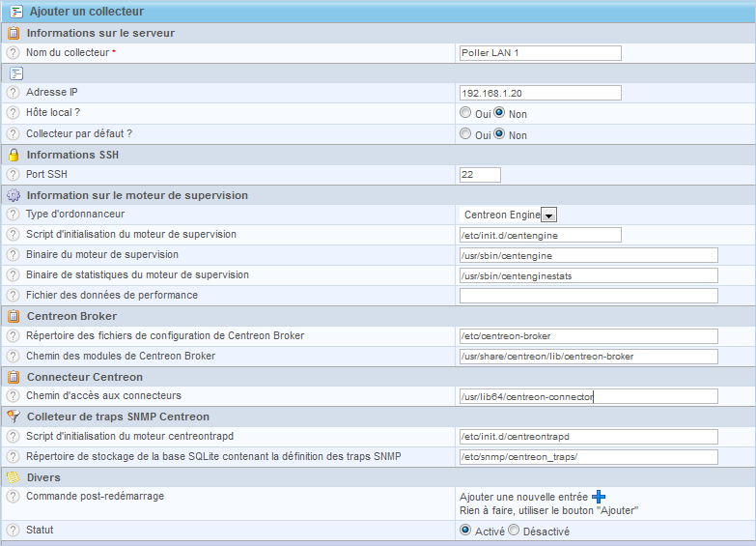756x546 pixels.
Task: Click the Divers section icon
Action: pyautogui.click(x=14, y=477)
